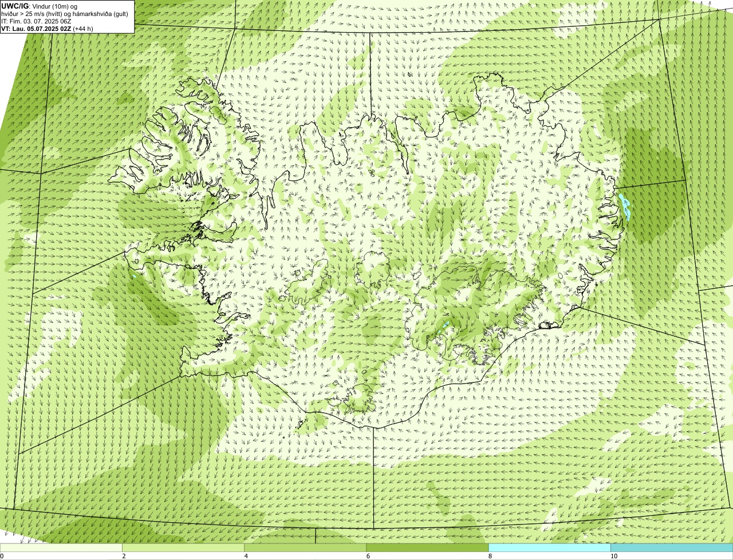This screenshot has height=560, width=733.
Task: Click the 'UWC/IG: Vindur (10m) og' title line
Action: [40, 6]
